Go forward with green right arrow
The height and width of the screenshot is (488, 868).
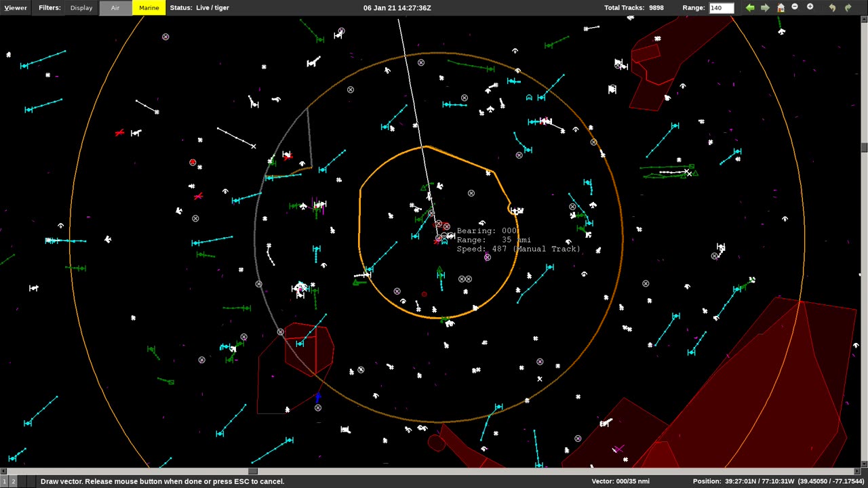click(x=765, y=7)
